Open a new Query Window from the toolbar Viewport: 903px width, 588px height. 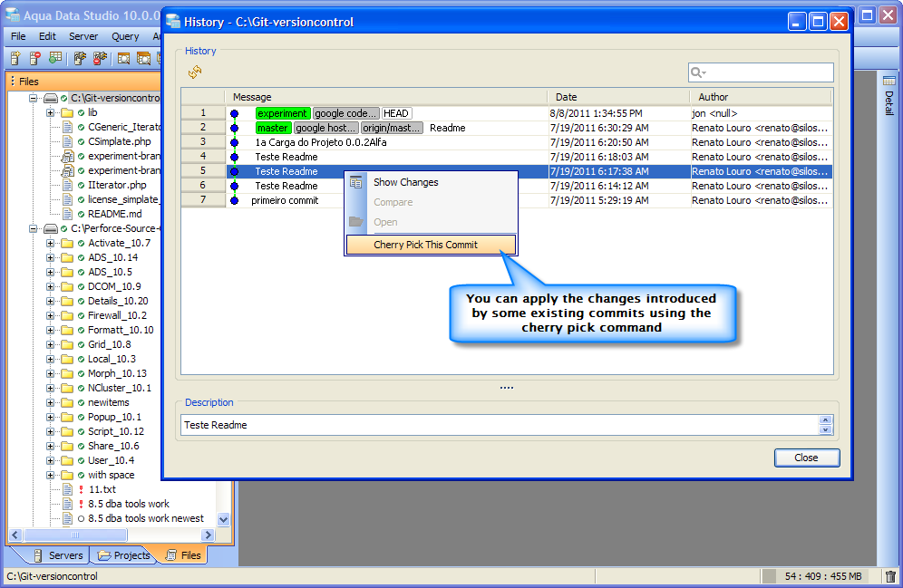pyautogui.click(x=123, y=58)
